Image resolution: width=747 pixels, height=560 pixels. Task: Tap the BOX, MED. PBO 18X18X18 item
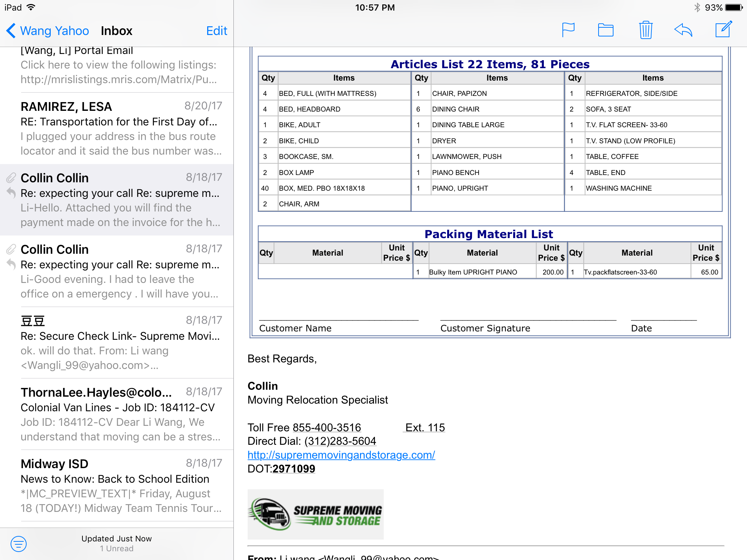[x=322, y=188]
